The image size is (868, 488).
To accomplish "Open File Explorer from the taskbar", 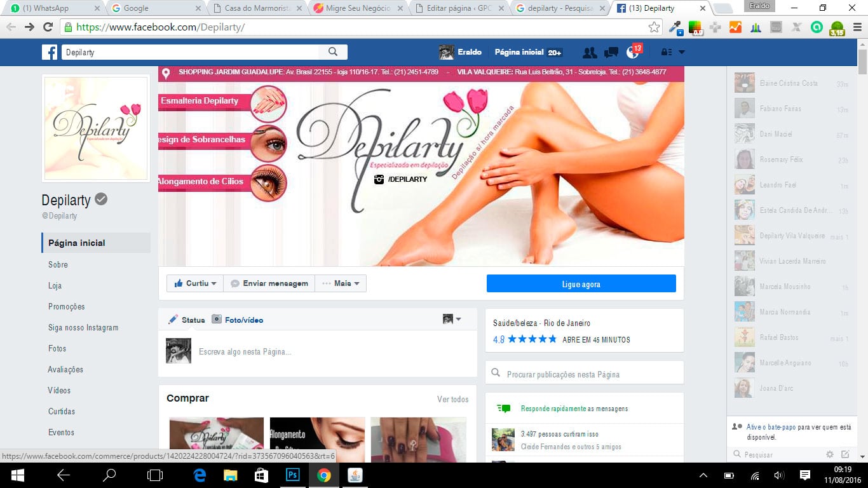I will click(231, 475).
